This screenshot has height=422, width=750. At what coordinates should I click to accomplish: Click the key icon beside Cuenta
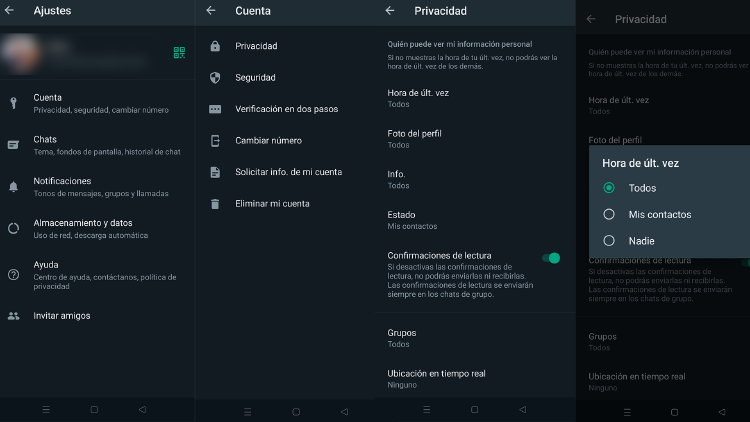tap(13, 102)
